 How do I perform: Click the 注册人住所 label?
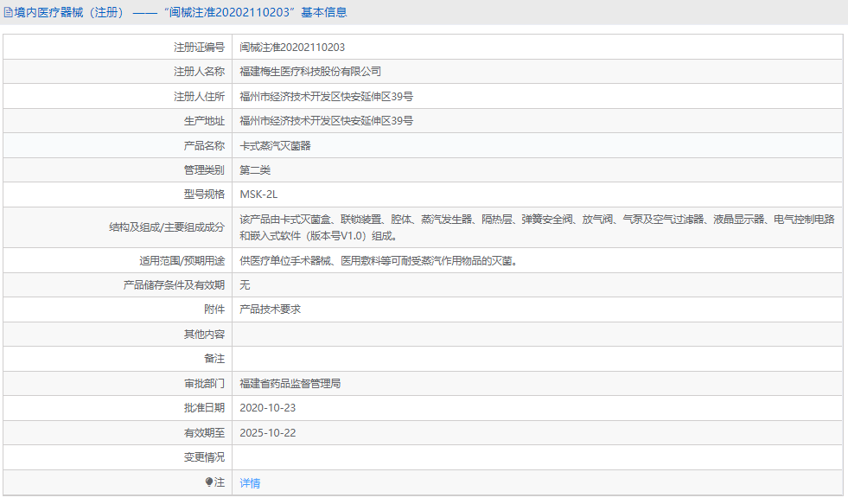pyautogui.click(x=199, y=97)
